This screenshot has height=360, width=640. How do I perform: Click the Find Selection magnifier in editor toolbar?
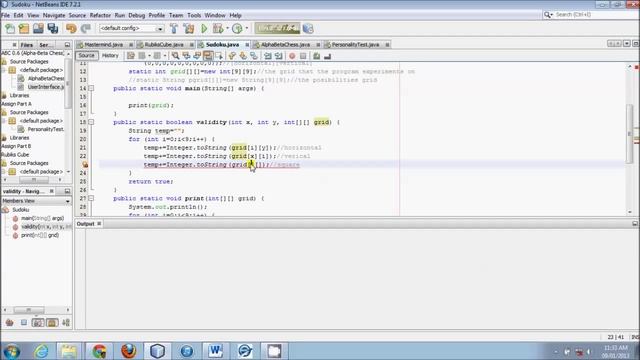[175, 56]
